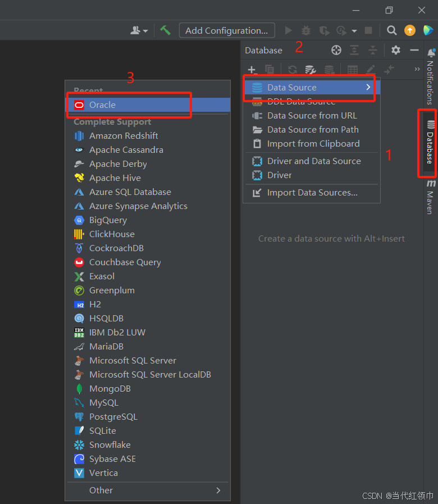Click the Refresh icon in Database toolbar
The width and height of the screenshot is (438, 504).
[x=293, y=70]
